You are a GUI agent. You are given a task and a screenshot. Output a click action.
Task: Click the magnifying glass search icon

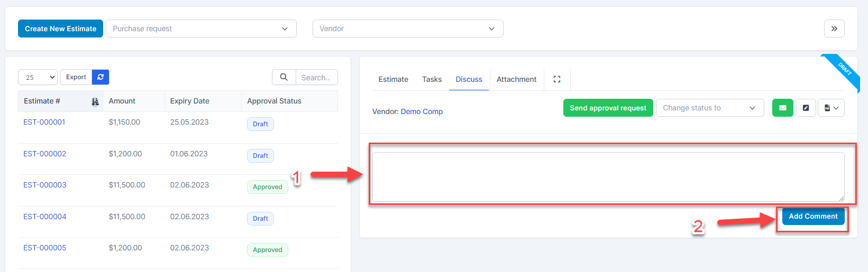(x=284, y=77)
